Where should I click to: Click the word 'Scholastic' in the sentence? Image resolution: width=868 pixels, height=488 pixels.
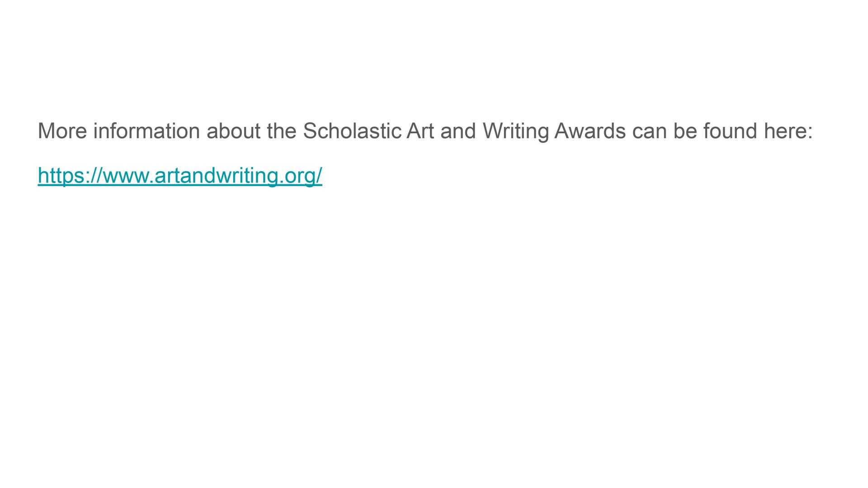click(x=352, y=131)
